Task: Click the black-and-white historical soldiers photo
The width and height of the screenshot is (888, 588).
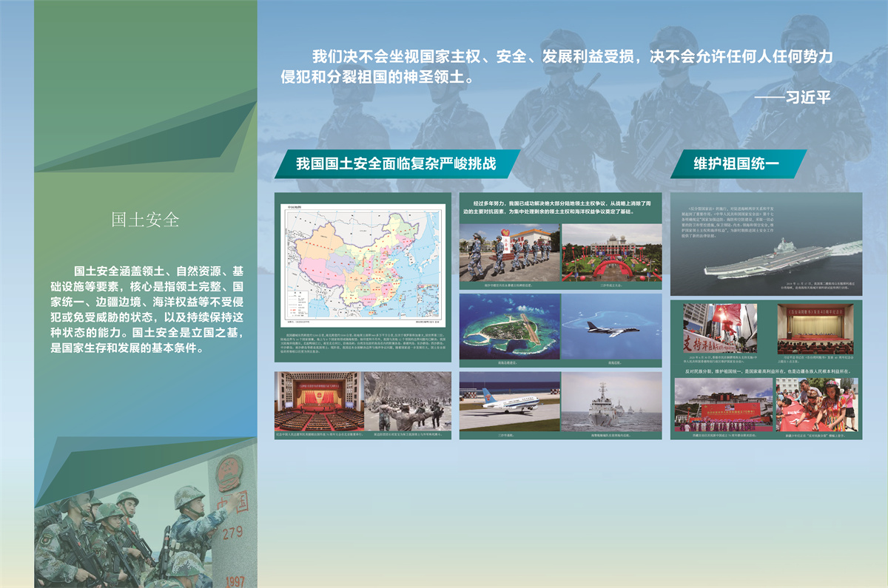Action: point(408,401)
